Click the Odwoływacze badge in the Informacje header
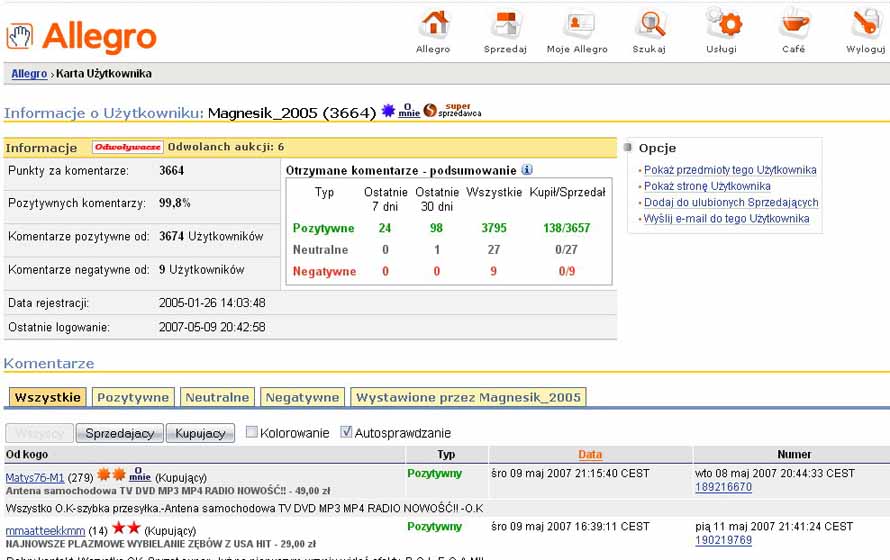Screen dimensions: 890x560 [x=128, y=147]
